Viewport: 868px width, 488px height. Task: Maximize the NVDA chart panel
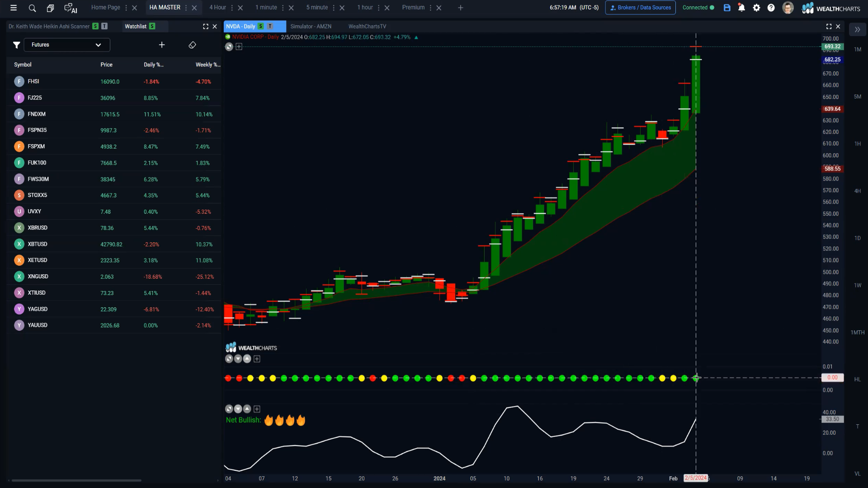(x=829, y=26)
